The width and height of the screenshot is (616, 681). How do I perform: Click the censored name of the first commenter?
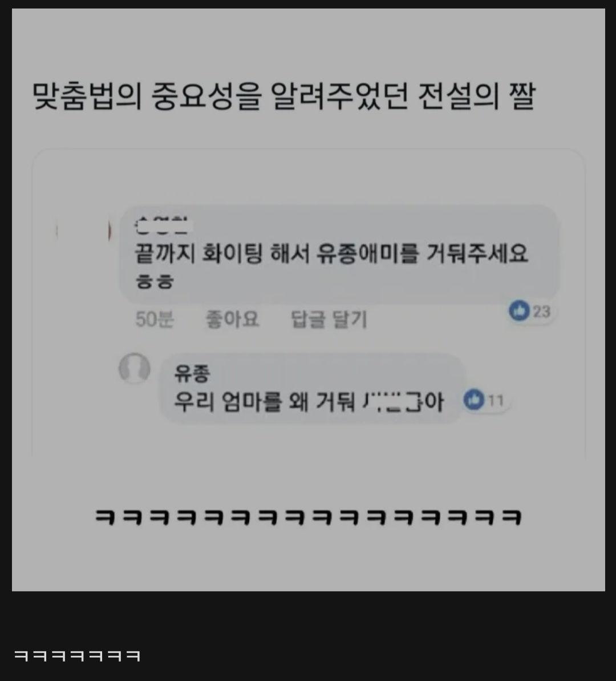coord(163,224)
